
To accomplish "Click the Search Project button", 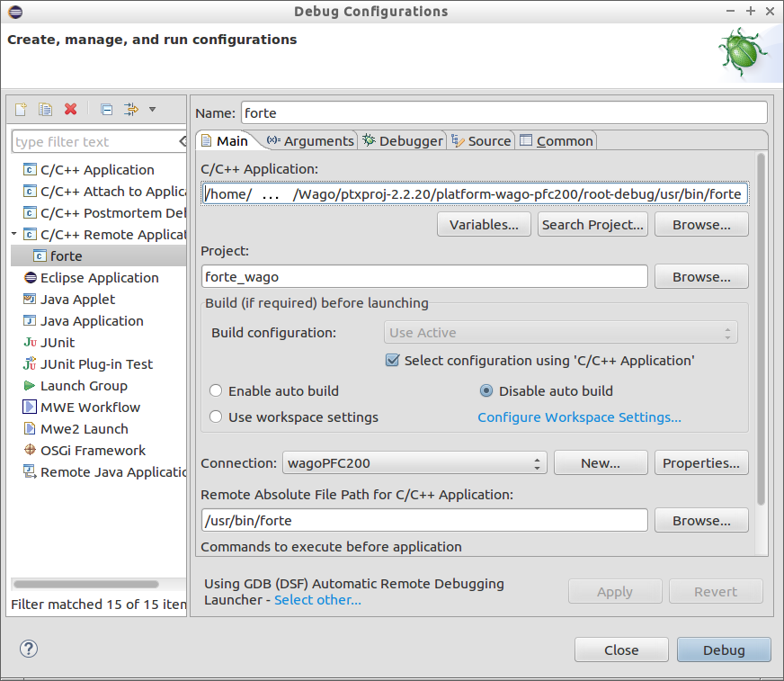I will (x=592, y=224).
